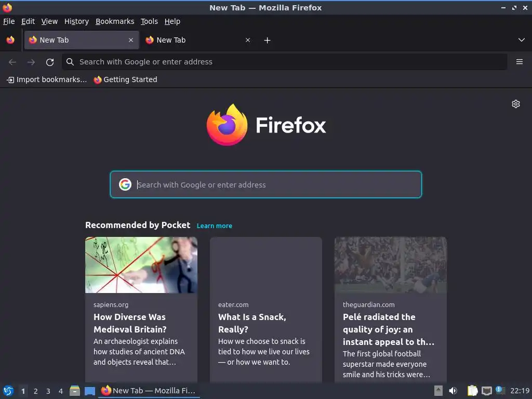The height and width of the screenshot is (399, 532).
Task: Click the Google logo in page search
Action: tap(125, 184)
